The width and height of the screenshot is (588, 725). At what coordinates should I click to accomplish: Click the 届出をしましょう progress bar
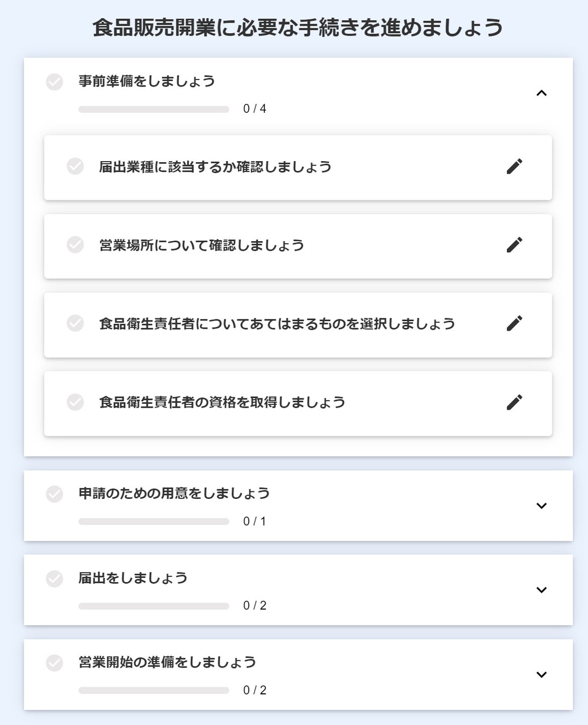(x=154, y=606)
